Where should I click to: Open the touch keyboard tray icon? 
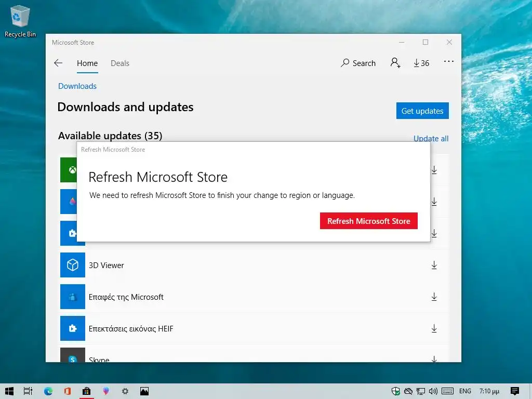tap(447, 391)
